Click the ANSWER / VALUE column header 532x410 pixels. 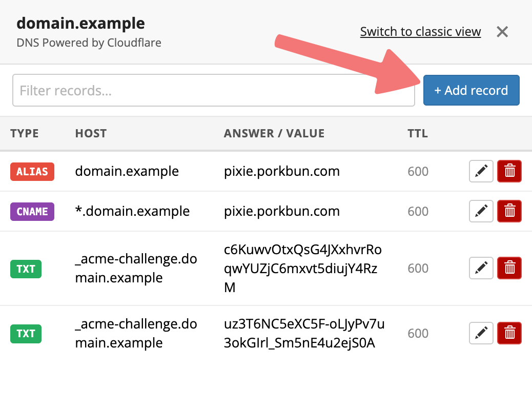tap(274, 134)
